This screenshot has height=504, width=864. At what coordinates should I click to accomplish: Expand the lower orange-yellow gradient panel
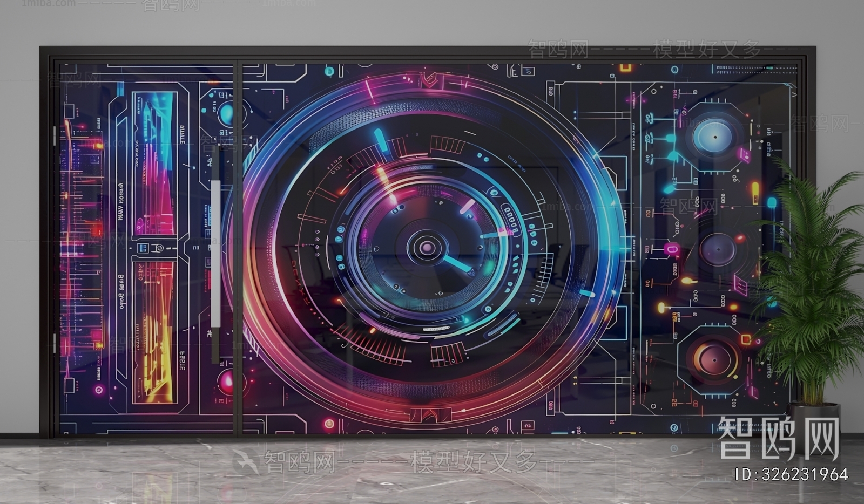pos(155,332)
